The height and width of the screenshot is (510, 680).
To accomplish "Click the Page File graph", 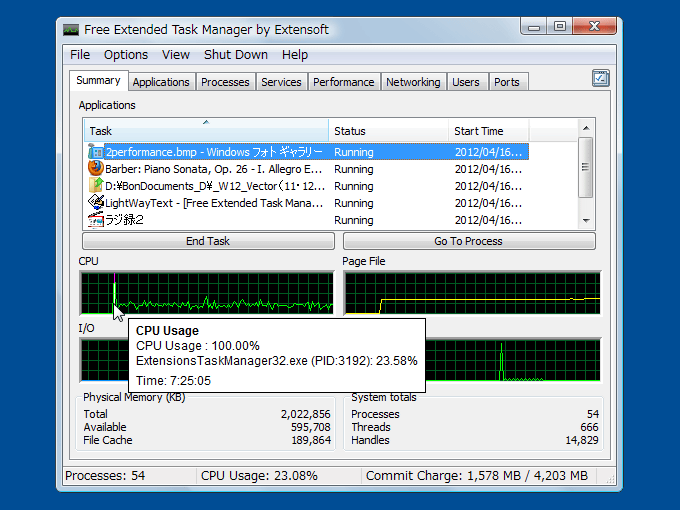I will (472, 293).
